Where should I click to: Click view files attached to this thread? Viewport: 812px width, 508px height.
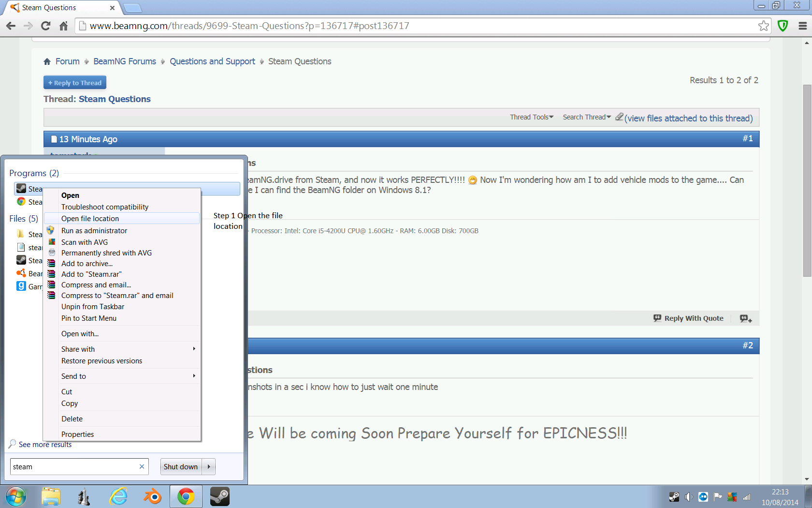689,118
